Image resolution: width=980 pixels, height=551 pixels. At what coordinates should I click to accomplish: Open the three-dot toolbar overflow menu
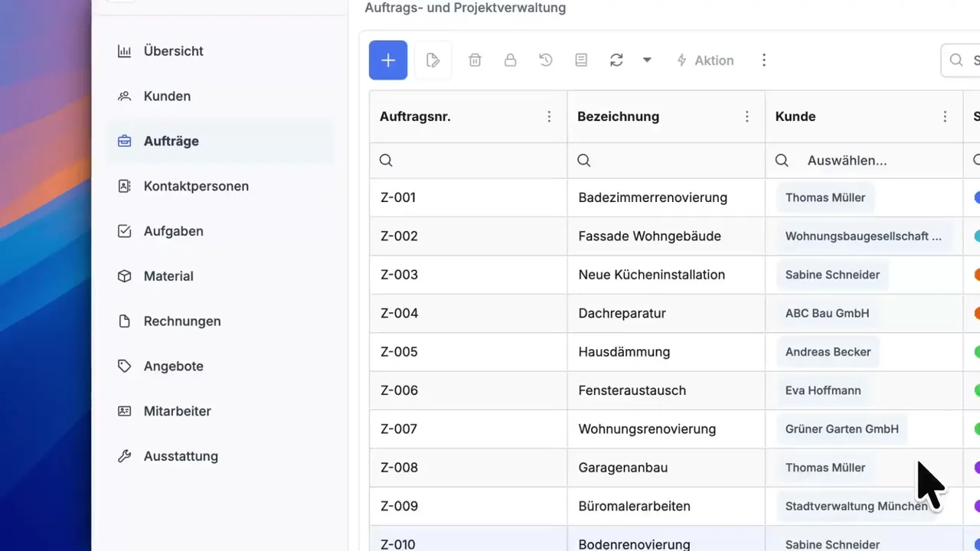pyautogui.click(x=764, y=60)
